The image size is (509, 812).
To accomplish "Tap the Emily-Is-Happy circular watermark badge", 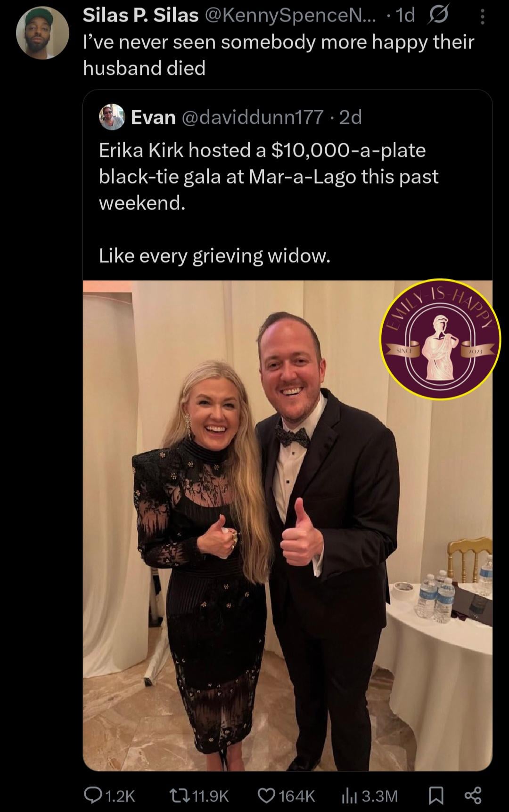I will [x=440, y=339].
